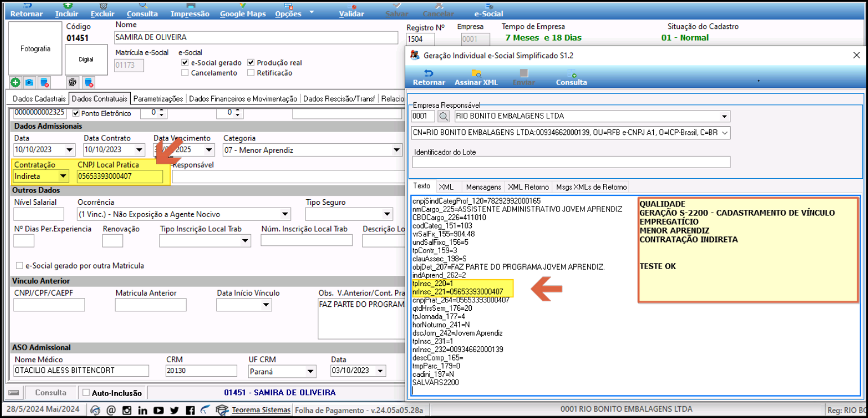The width and height of the screenshot is (868, 418).
Task: Click the Consulta button at bottom left
Action: (51, 393)
